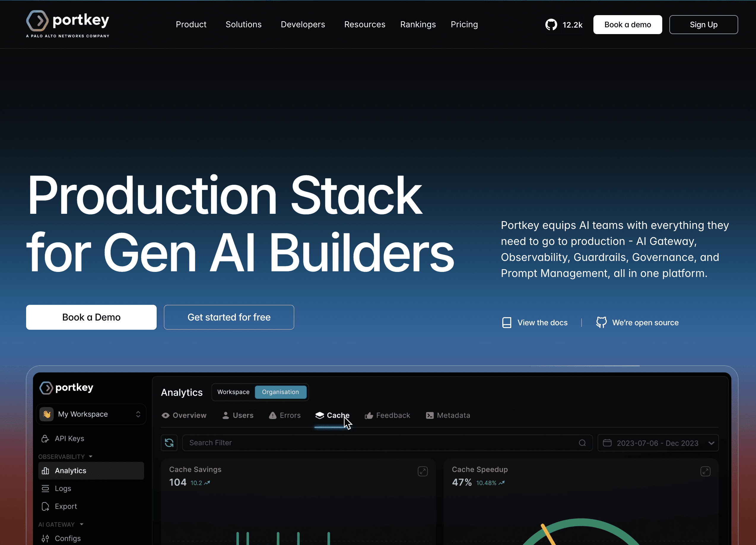Open API Keys in the sidebar
Viewport: 756px width, 545px height.
tap(91, 439)
